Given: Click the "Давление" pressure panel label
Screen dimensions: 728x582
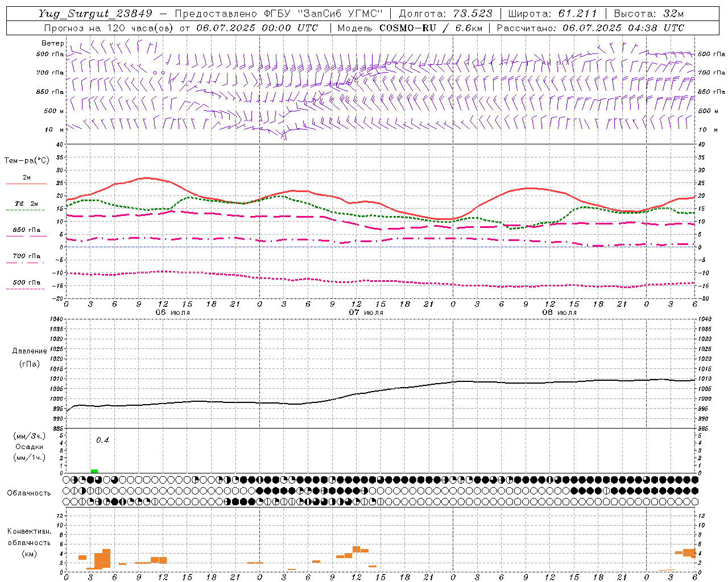Looking at the screenshot, I should (x=30, y=351).
